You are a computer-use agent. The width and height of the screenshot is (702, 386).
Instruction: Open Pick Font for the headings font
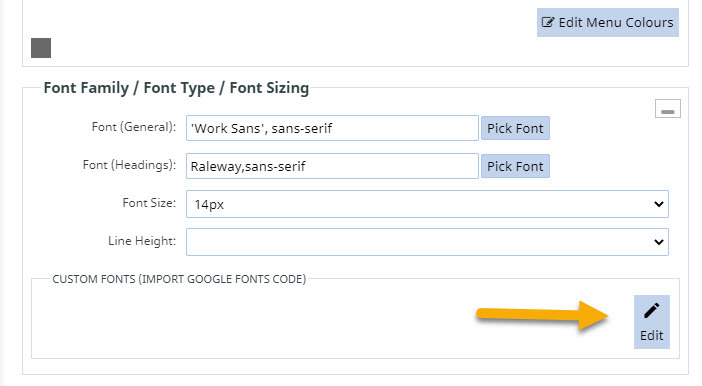click(x=515, y=166)
